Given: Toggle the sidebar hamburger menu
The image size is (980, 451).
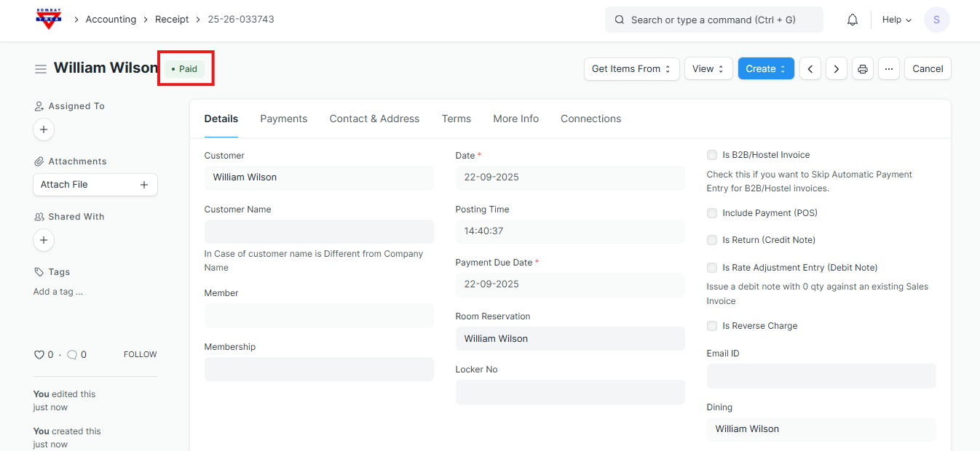Looking at the screenshot, I should pos(41,69).
